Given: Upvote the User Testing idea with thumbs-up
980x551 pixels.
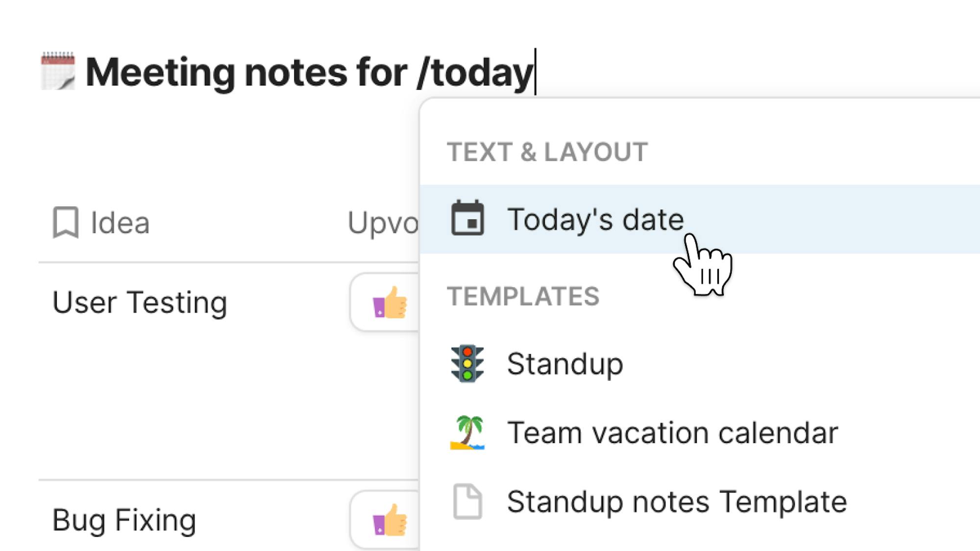Looking at the screenshot, I should [x=389, y=303].
